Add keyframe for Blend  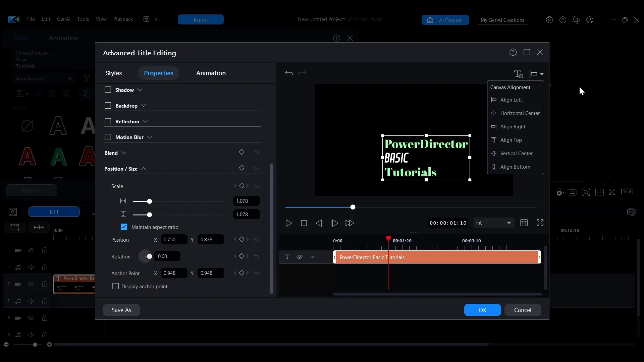point(241,152)
